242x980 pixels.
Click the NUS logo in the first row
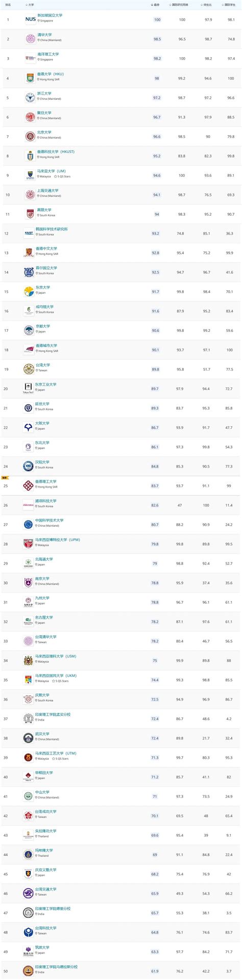pos(31,20)
